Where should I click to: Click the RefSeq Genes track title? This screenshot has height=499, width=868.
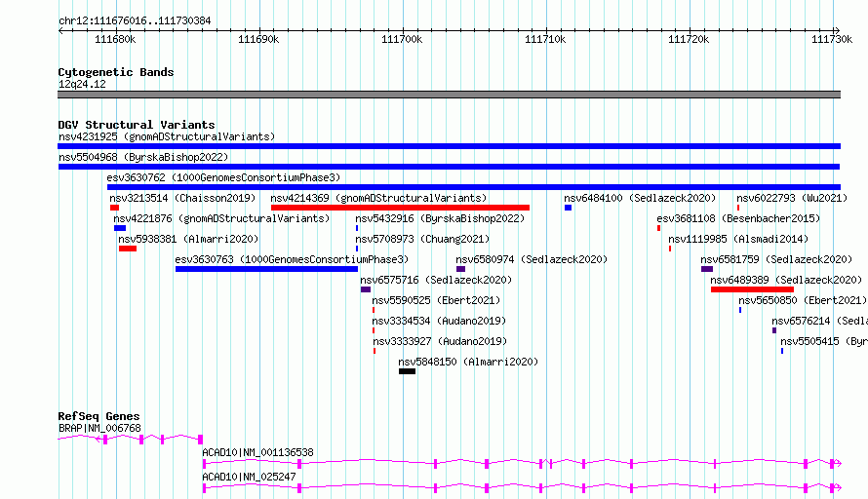pos(99,416)
